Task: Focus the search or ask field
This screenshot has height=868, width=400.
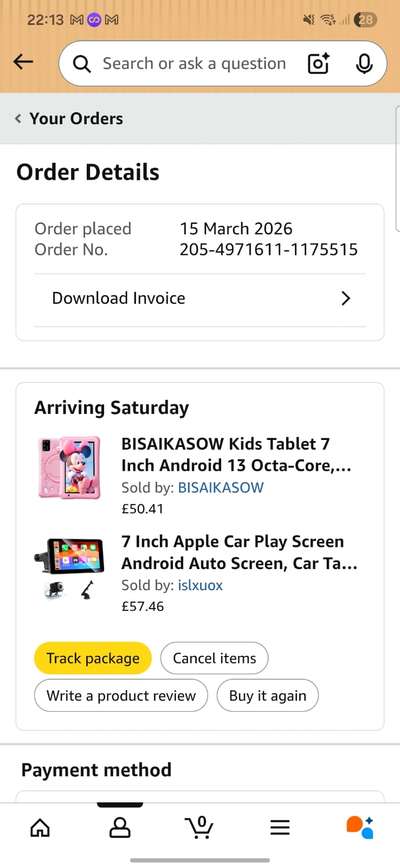Action: coord(194,63)
